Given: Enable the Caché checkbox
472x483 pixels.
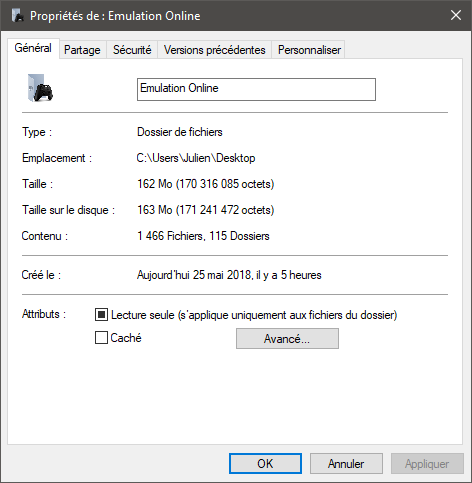Looking at the screenshot, I should tap(101, 337).
